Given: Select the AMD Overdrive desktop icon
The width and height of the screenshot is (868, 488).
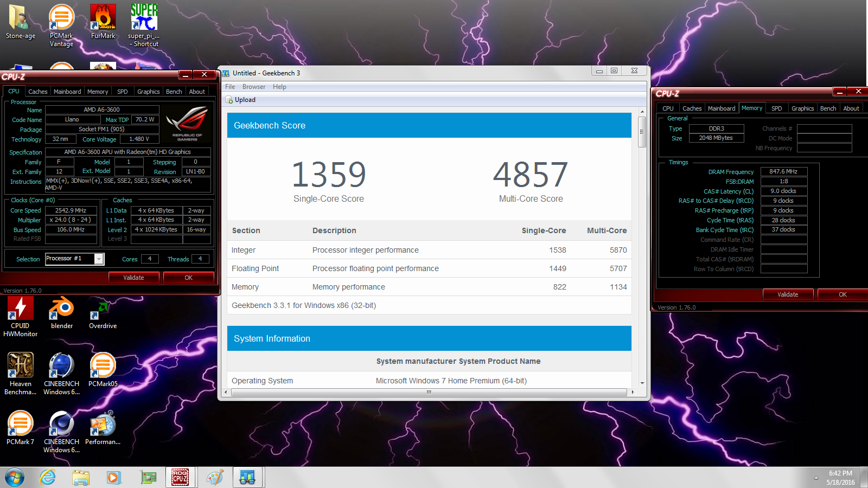Looking at the screenshot, I should tap(103, 312).
